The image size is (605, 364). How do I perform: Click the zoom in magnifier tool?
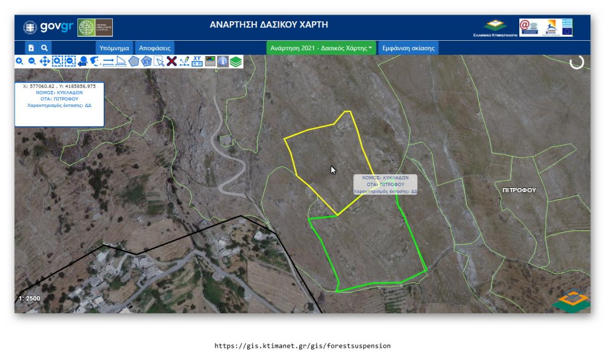[19, 61]
